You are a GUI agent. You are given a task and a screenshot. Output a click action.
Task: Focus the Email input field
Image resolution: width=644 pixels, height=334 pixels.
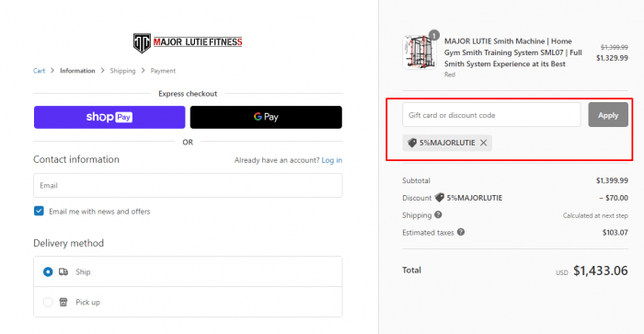click(188, 185)
